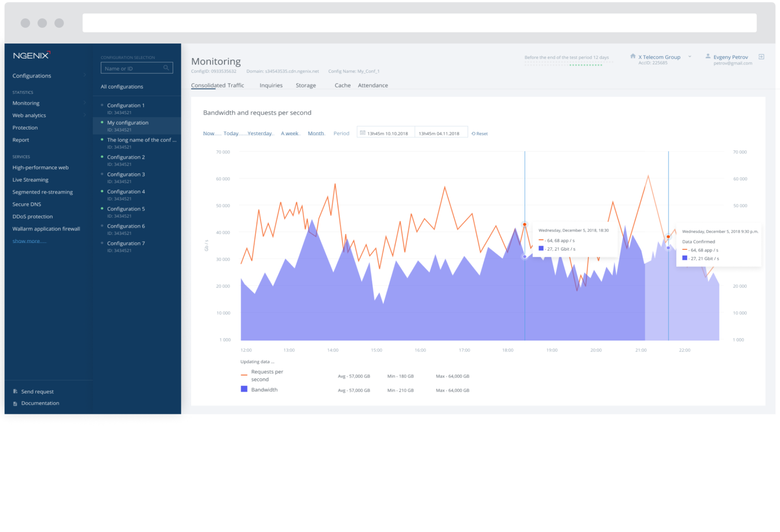The height and width of the screenshot is (532, 780).
Task: Click the Reset link
Action: coord(481,134)
